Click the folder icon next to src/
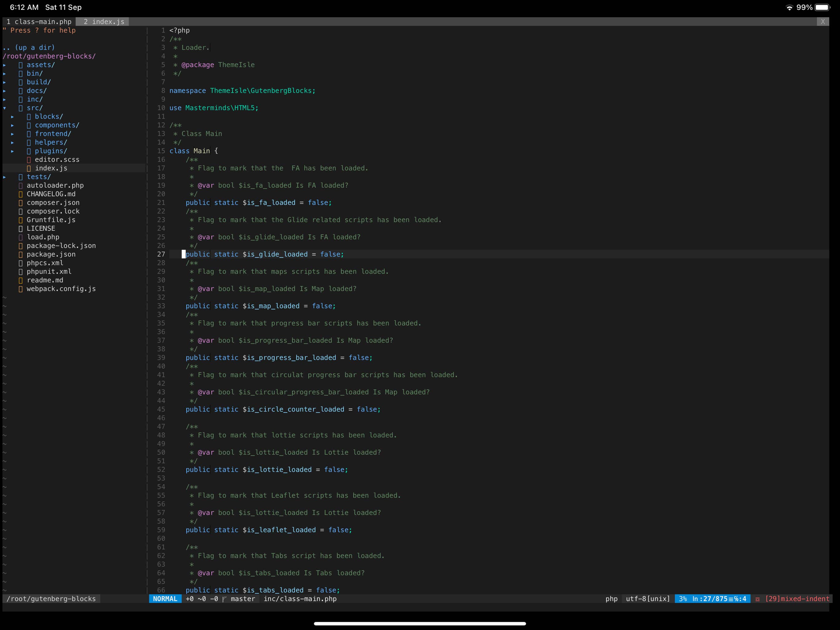 (21, 108)
